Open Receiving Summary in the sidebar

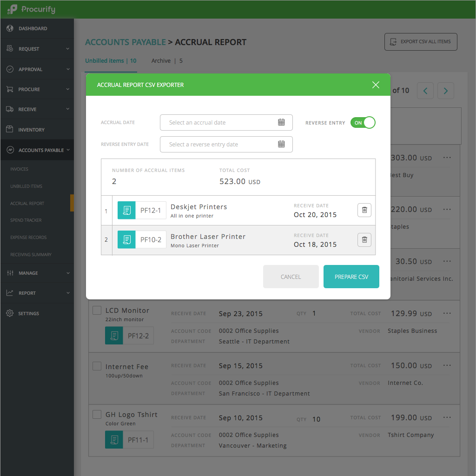tap(31, 254)
